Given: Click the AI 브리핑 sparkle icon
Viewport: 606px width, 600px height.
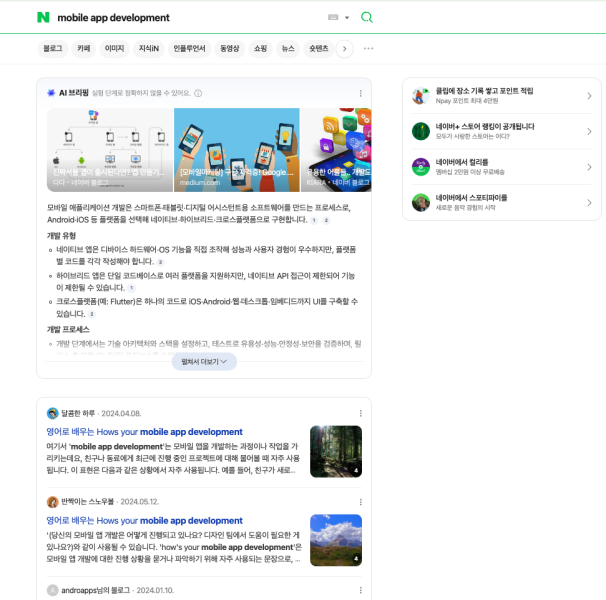Looking at the screenshot, I should (x=51, y=93).
